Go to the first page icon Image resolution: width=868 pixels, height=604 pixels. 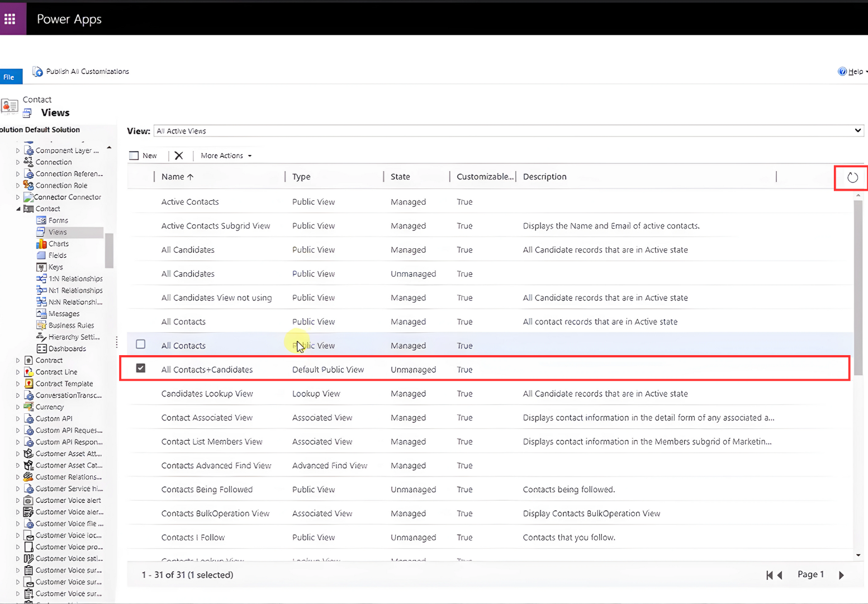769,575
